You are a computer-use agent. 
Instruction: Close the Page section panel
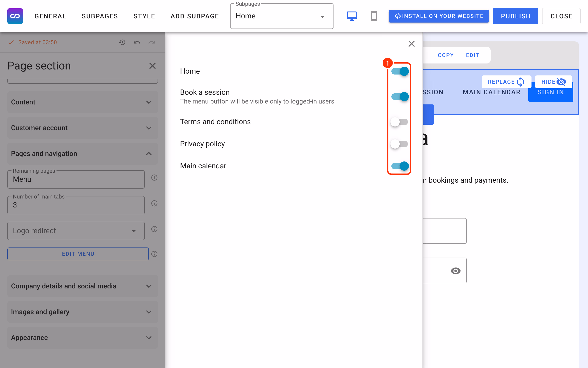[x=152, y=66]
